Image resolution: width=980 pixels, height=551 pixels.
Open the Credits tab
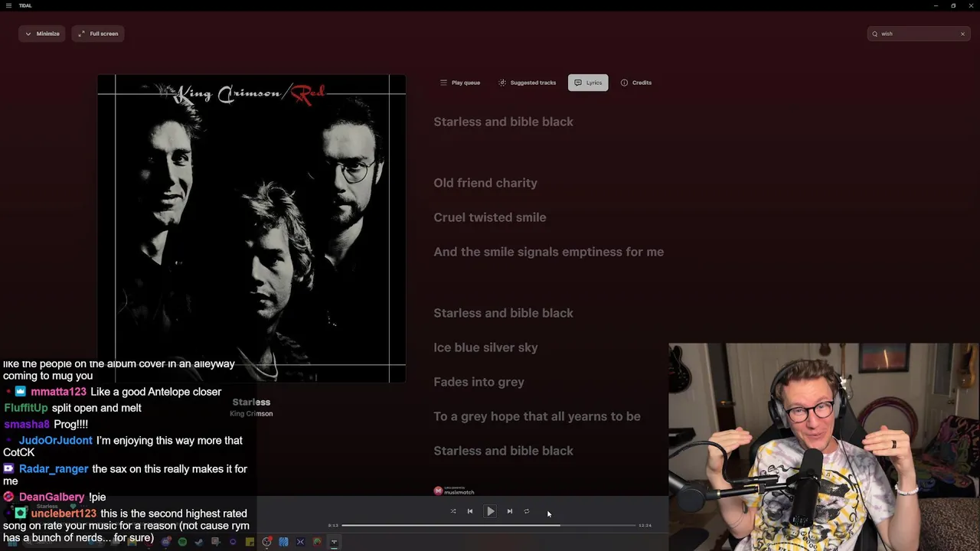pyautogui.click(x=636, y=83)
